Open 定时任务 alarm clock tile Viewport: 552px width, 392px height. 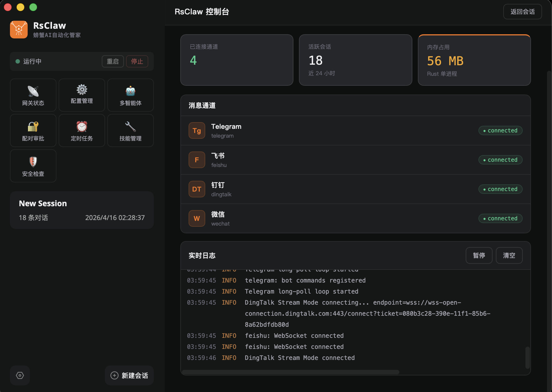[82, 130]
